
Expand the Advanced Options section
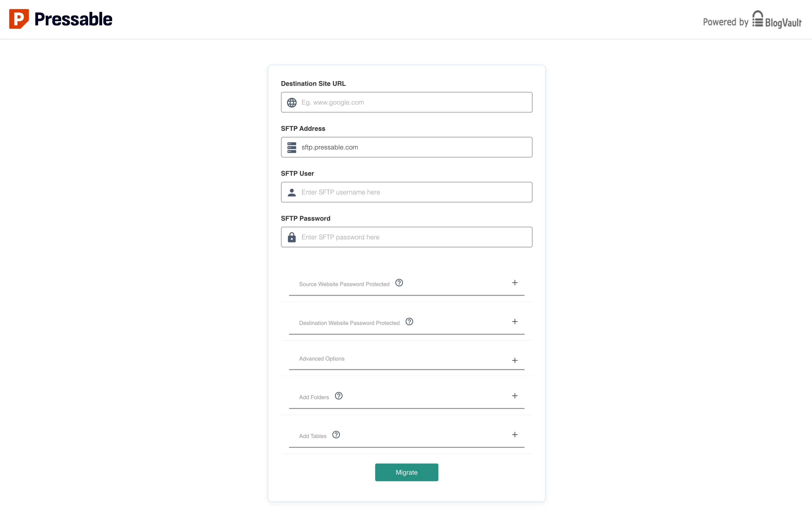tap(515, 360)
